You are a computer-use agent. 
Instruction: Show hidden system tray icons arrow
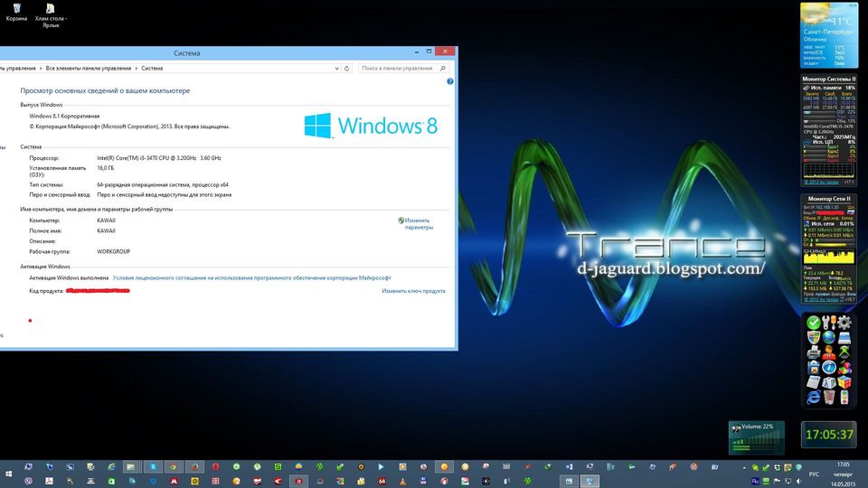[744, 468]
